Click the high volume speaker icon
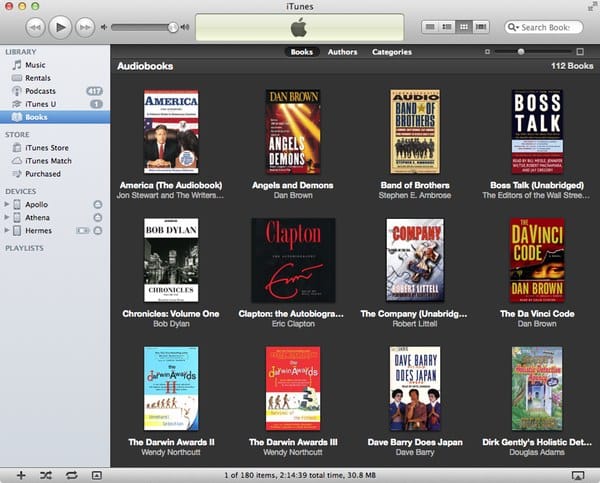 (x=185, y=27)
